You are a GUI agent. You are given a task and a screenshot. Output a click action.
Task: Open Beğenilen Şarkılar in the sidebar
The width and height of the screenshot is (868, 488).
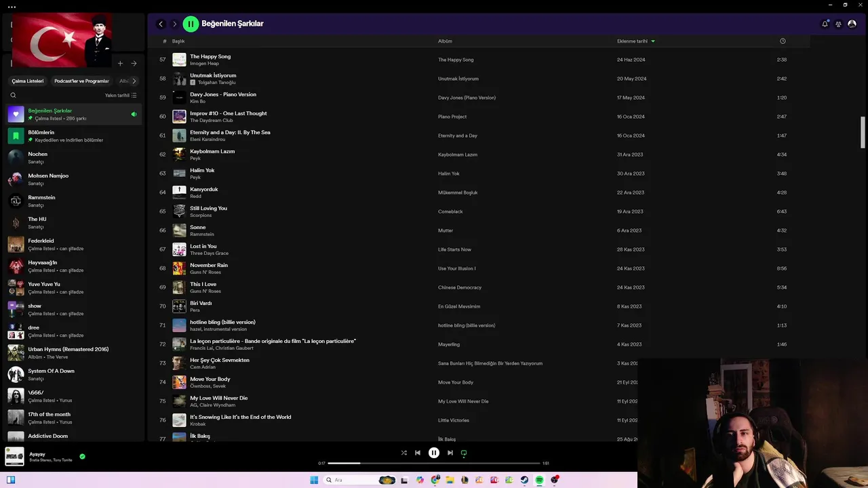[x=73, y=115]
